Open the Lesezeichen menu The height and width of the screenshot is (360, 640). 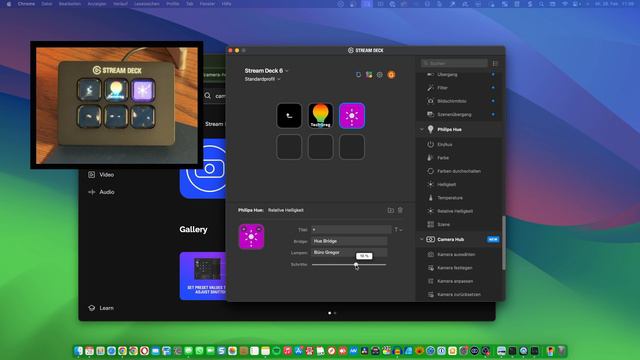coord(147,4)
